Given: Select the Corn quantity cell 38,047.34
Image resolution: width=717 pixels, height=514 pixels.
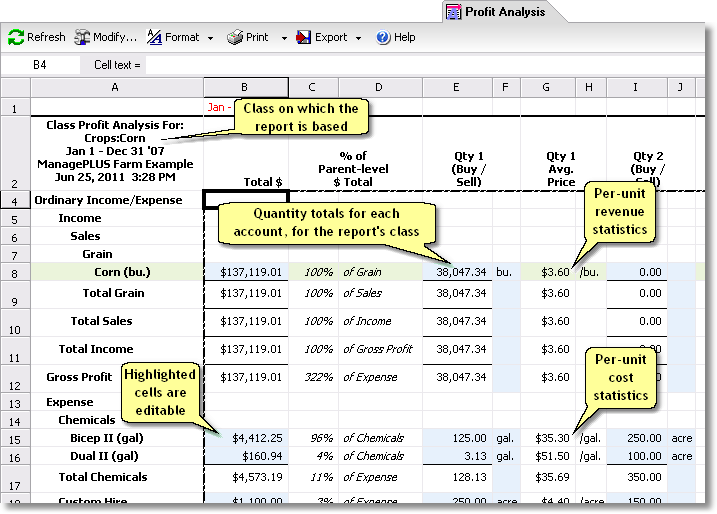Looking at the screenshot, I should (456, 272).
